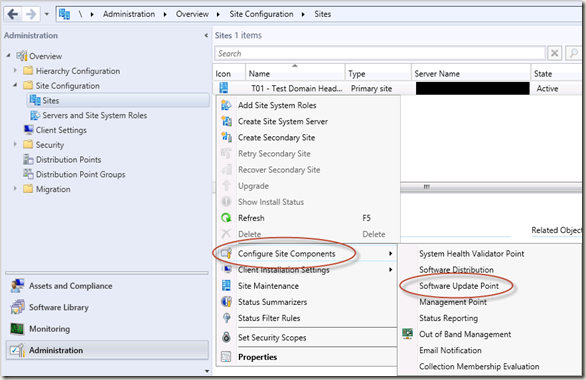Sort by the Name column header
This screenshot has width=586, height=380.
click(x=295, y=74)
